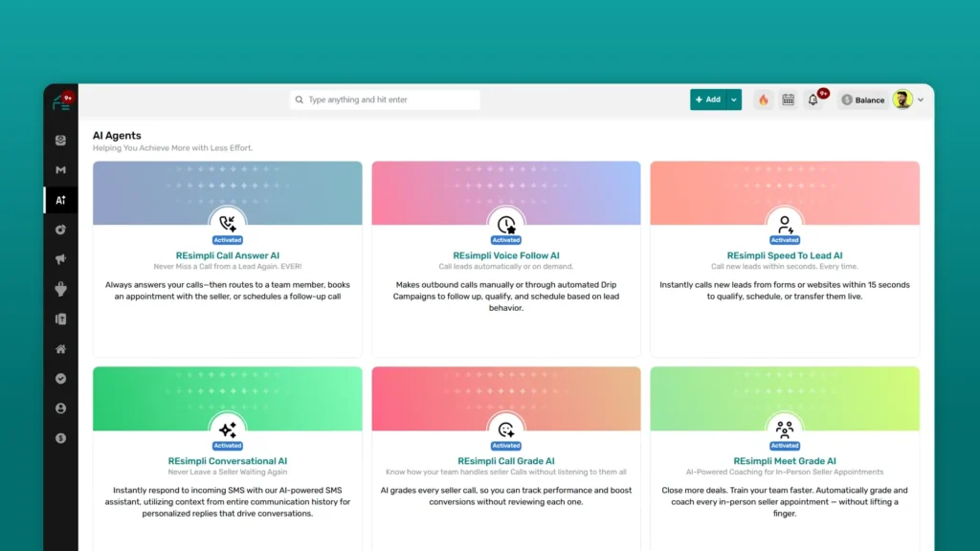Open the megaphone marketing sidebar icon

(x=60, y=259)
